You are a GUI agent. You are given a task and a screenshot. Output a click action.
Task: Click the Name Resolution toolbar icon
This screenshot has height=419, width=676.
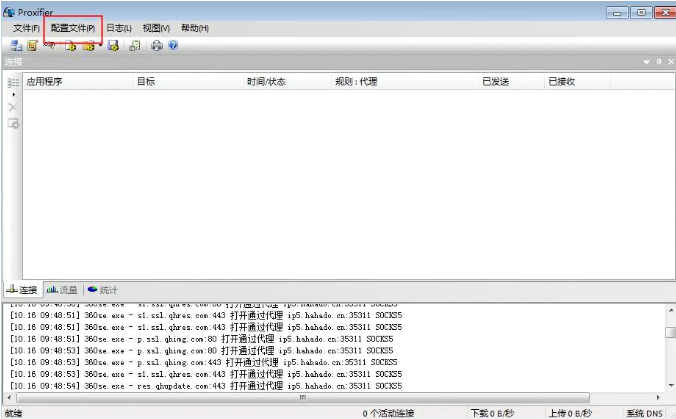pos(50,44)
